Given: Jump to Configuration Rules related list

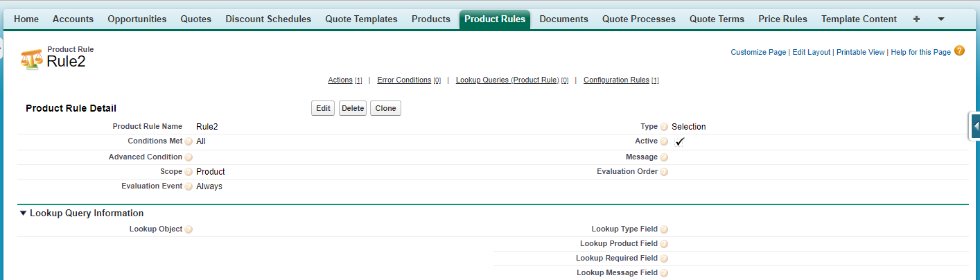Looking at the screenshot, I should 616,80.
